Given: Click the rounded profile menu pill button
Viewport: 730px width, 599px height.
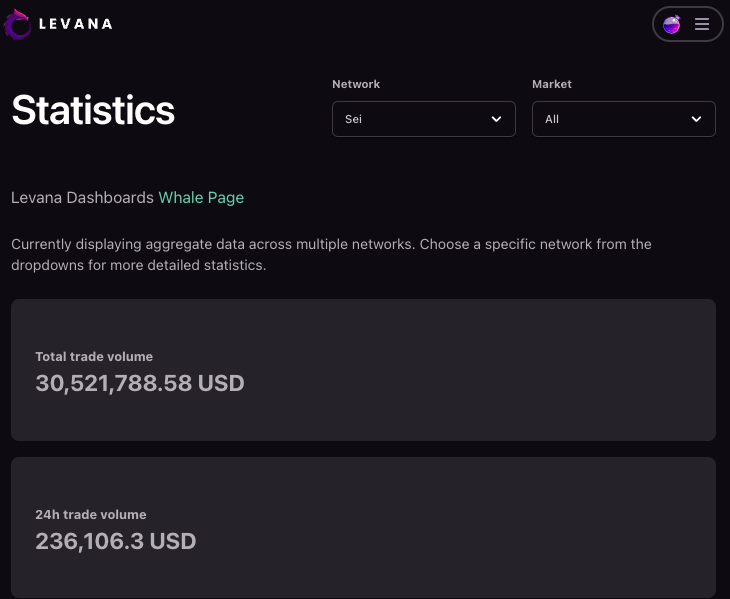Looking at the screenshot, I should 687,24.
